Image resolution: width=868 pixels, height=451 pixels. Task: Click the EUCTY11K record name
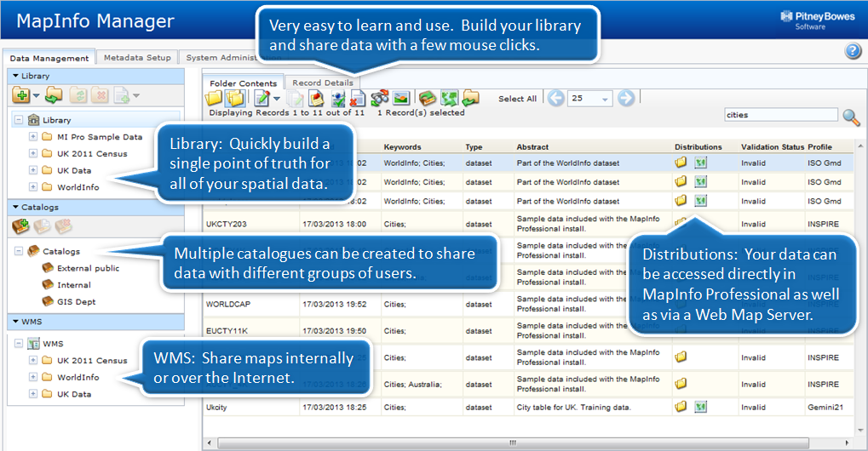coord(227,330)
